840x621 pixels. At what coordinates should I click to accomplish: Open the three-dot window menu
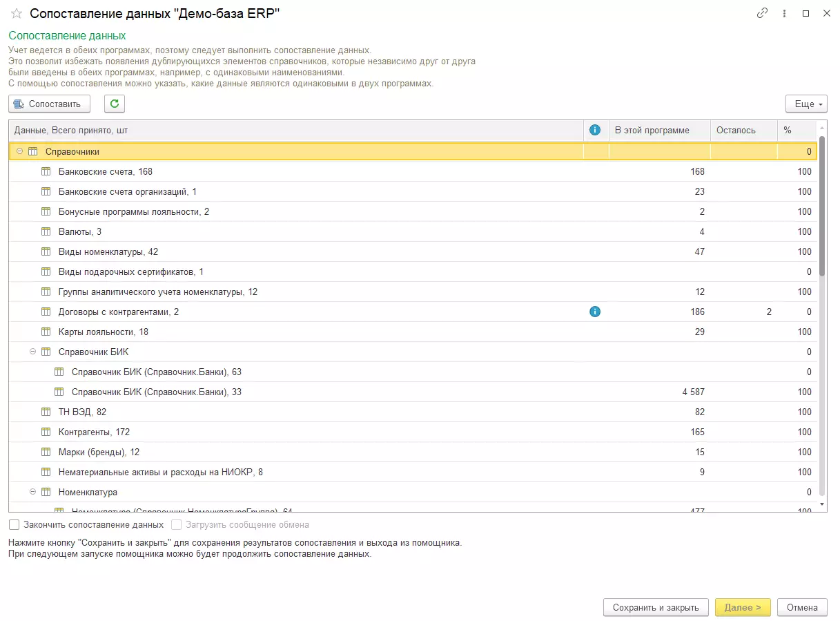tap(784, 13)
